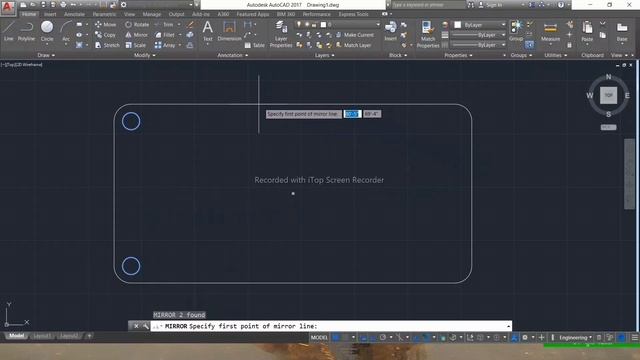The image size is (640, 360).
Task: Select the Circle tool
Action: pyautogui.click(x=47, y=31)
